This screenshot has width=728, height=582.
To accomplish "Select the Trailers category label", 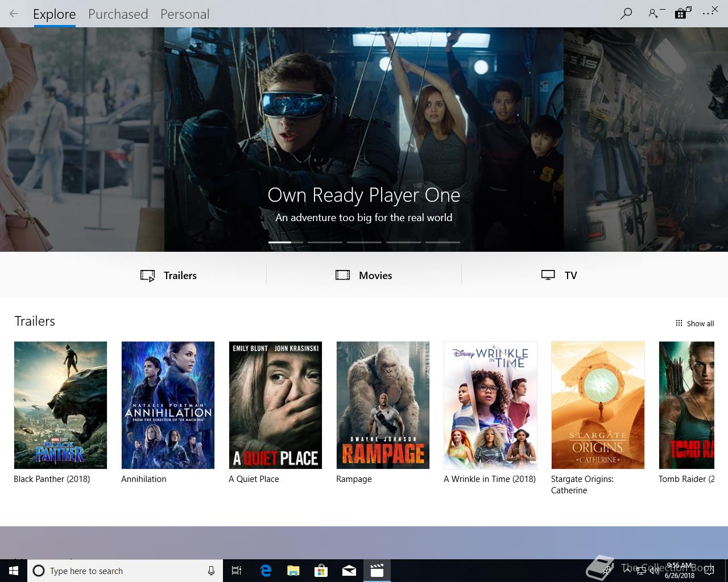I will point(180,275).
